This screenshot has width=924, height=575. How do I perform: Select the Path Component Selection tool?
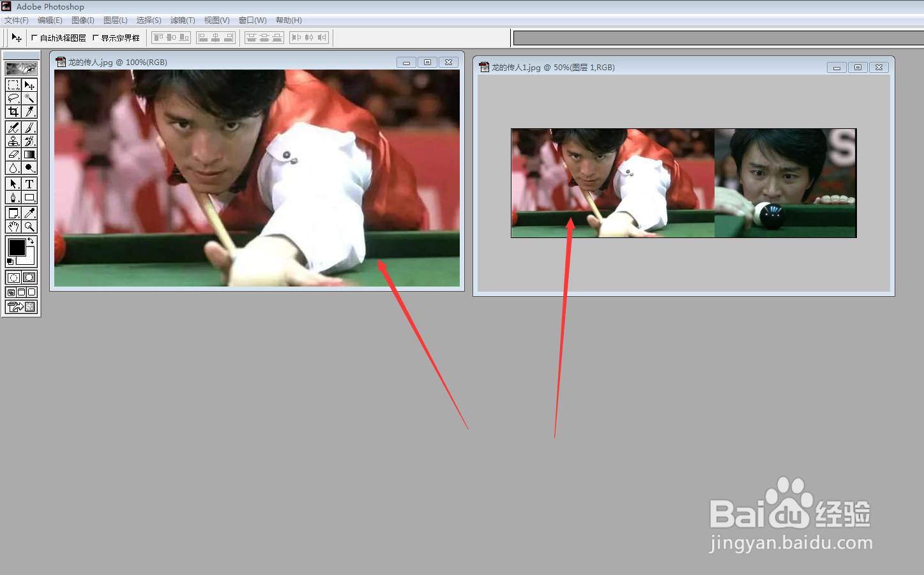pyautogui.click(x=13, y=184)
